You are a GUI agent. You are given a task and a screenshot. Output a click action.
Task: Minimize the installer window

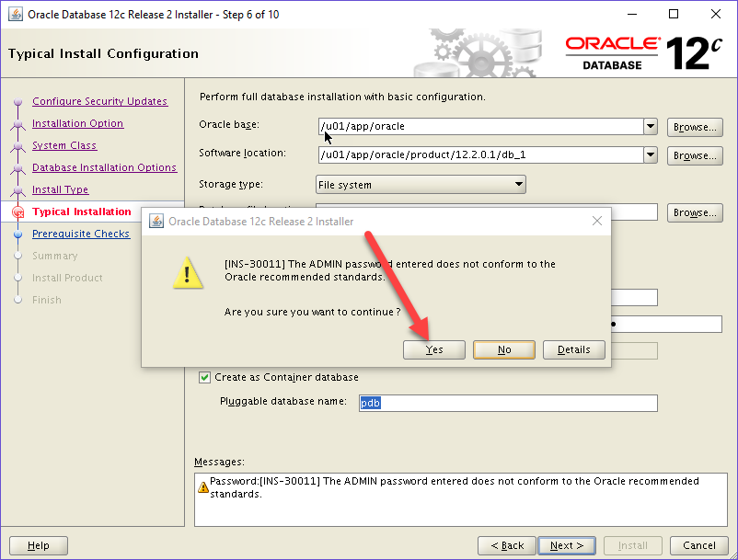[632, 14]
